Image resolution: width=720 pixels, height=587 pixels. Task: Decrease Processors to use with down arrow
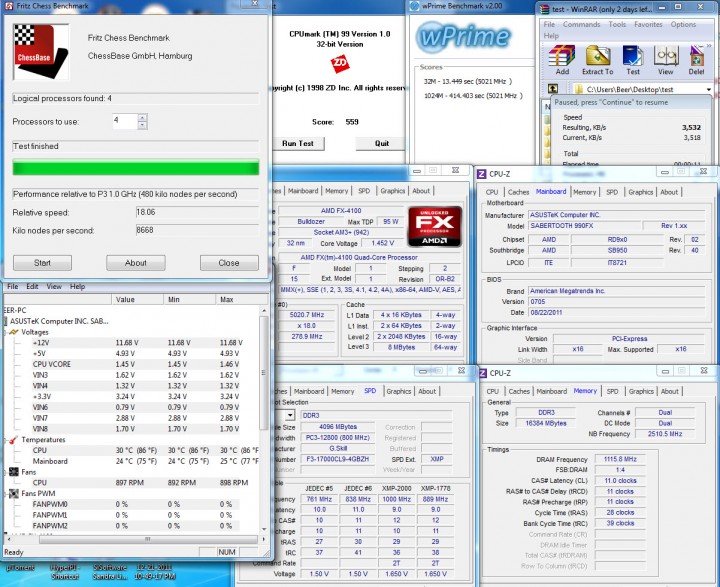[x=142, y=125]
